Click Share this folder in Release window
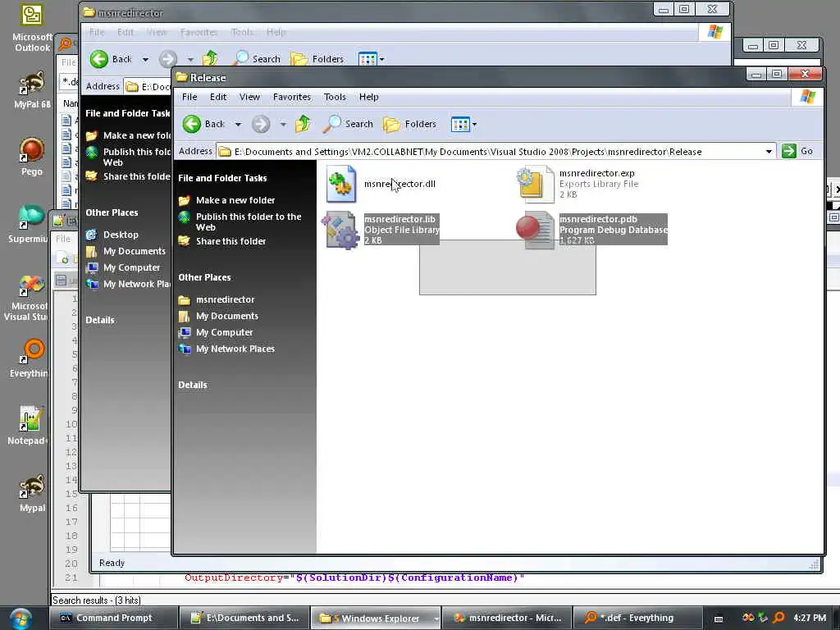The width and height of the screenshot is (840, 630). point(231,242)
